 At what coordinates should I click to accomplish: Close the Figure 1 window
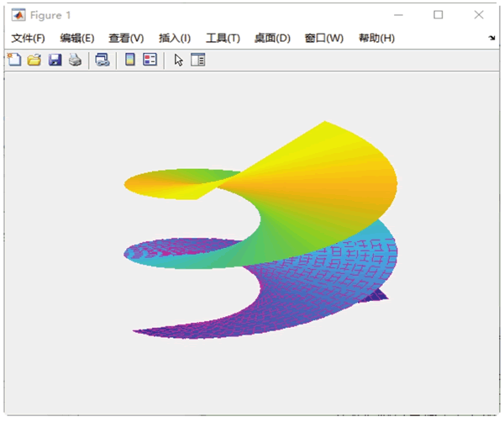pos(479,15)
